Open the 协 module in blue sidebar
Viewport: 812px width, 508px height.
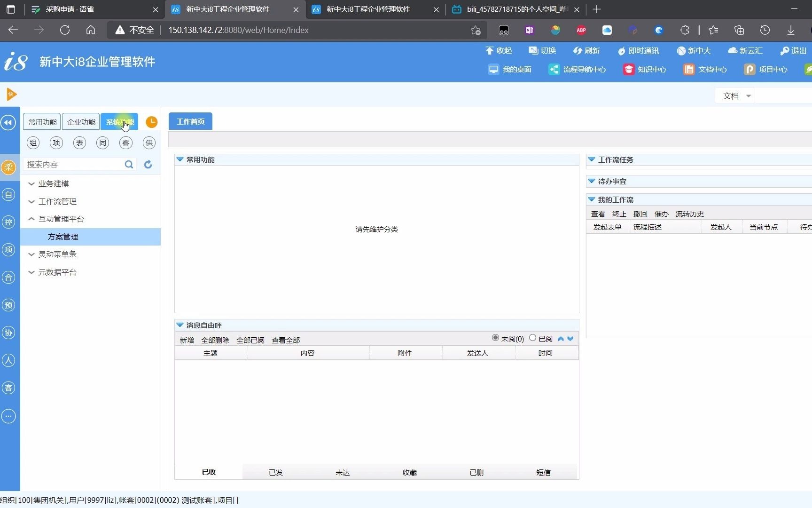click(8, 333)
